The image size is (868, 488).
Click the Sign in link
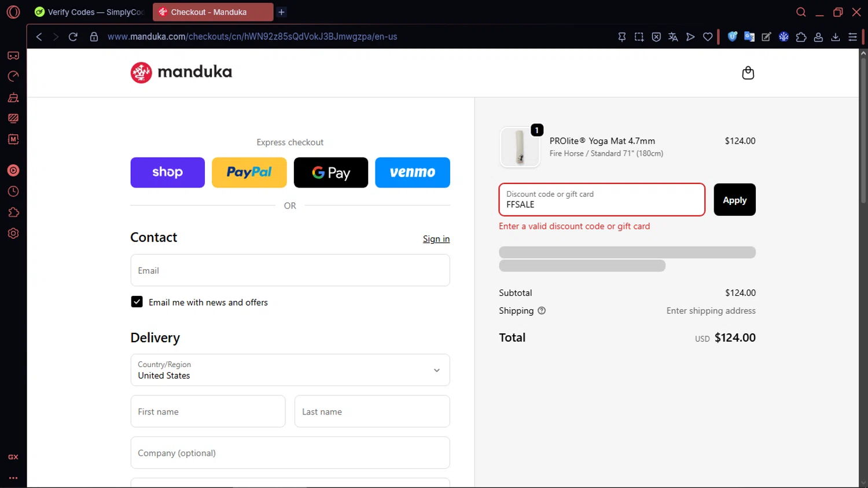point(436,239)
